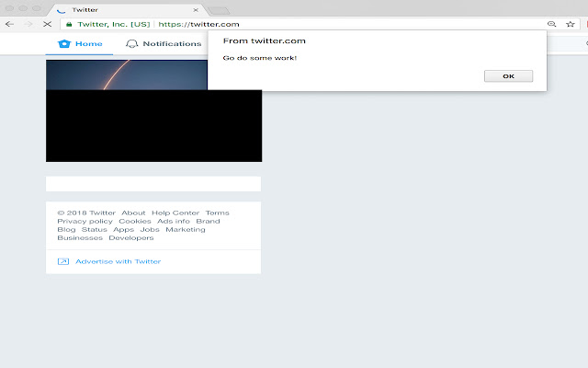588x368 pixels.
Task: Open the Terms footer link
Action: [217, 213]
